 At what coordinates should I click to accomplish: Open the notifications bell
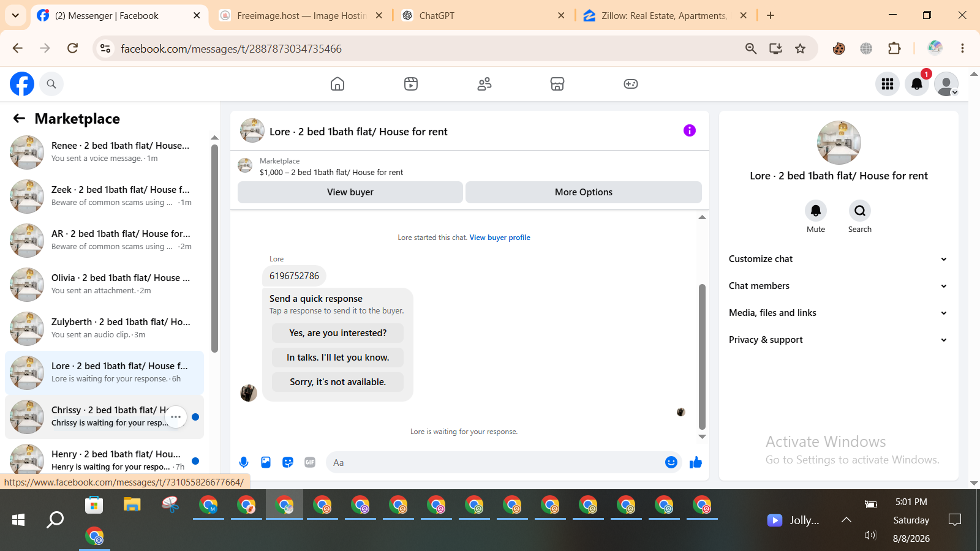click(x=917, y=84)
